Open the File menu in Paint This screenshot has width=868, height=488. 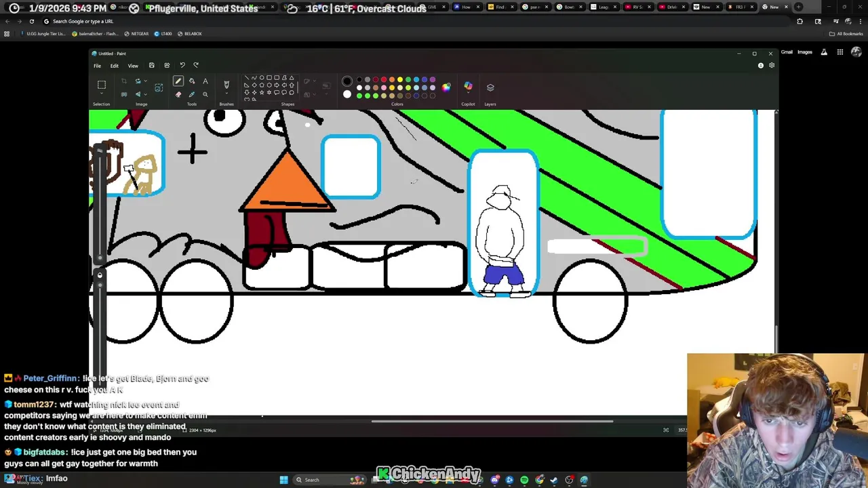point(97,66)
